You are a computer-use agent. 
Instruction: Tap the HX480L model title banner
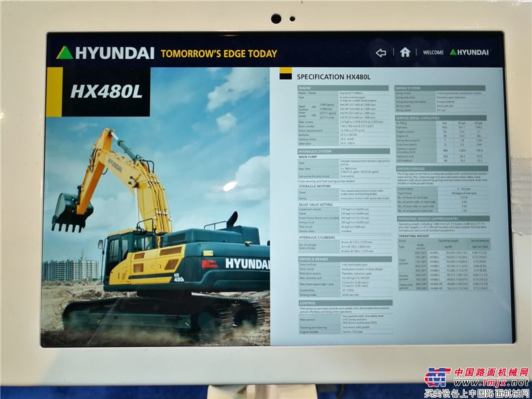click(x=98, y=92)
